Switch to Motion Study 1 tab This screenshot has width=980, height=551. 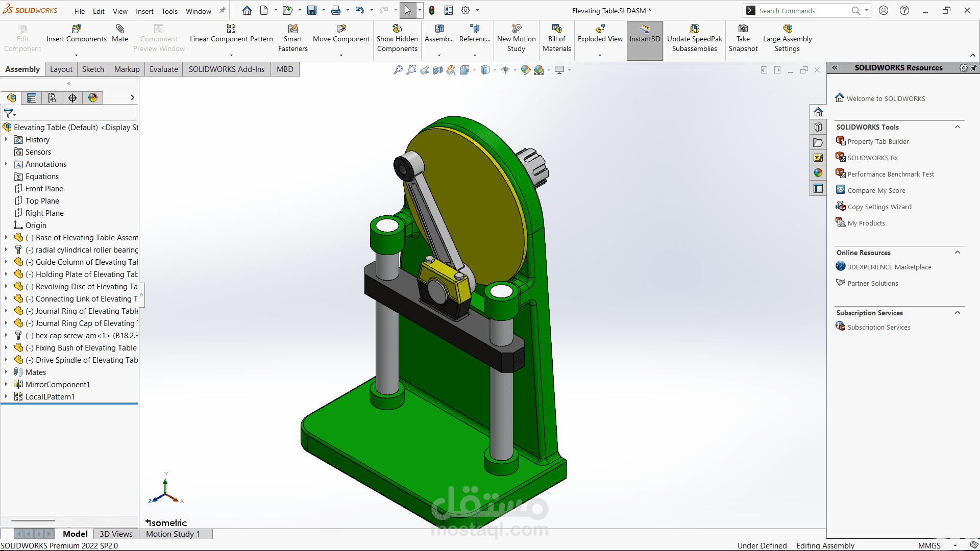173,534
